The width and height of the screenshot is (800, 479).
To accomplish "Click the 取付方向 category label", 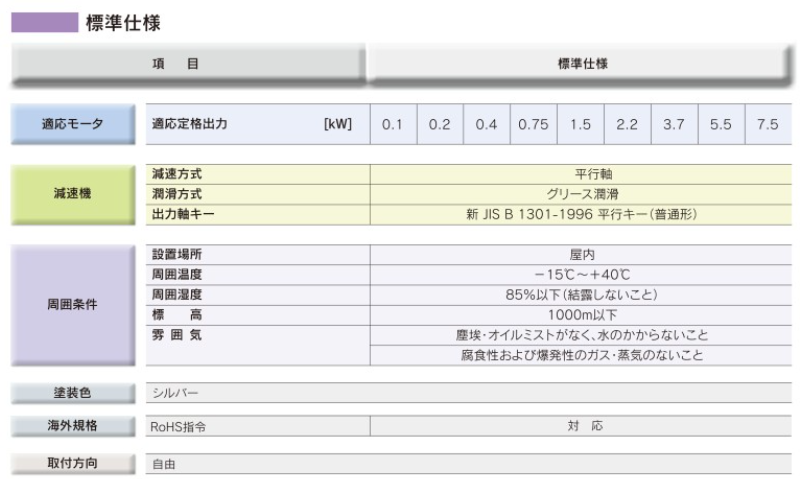I will click(72, 463).
